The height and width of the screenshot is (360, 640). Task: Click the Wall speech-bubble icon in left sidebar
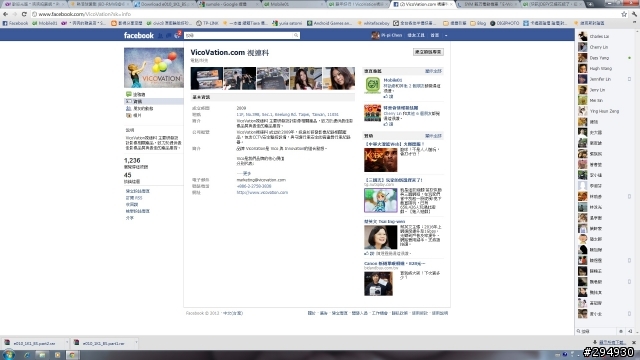tap(129, 94)
